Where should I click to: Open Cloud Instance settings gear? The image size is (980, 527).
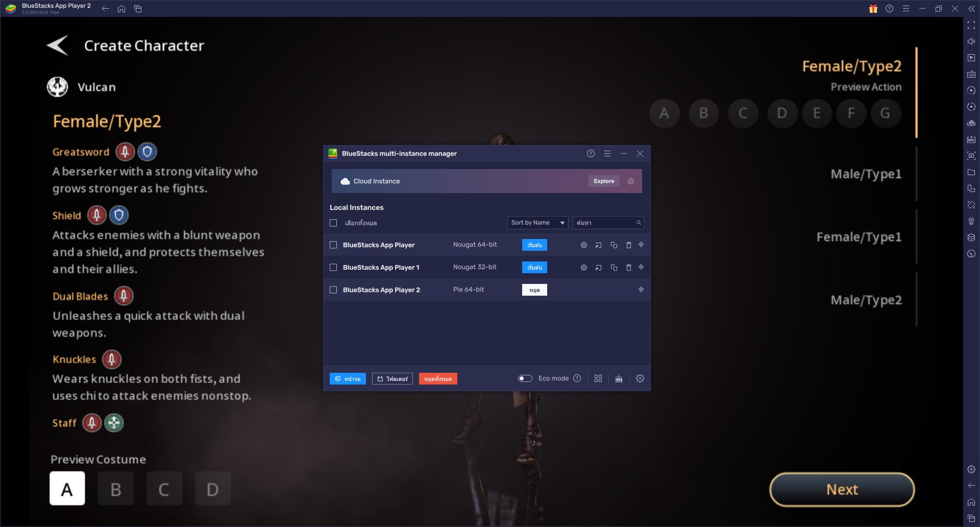[631, 181]
